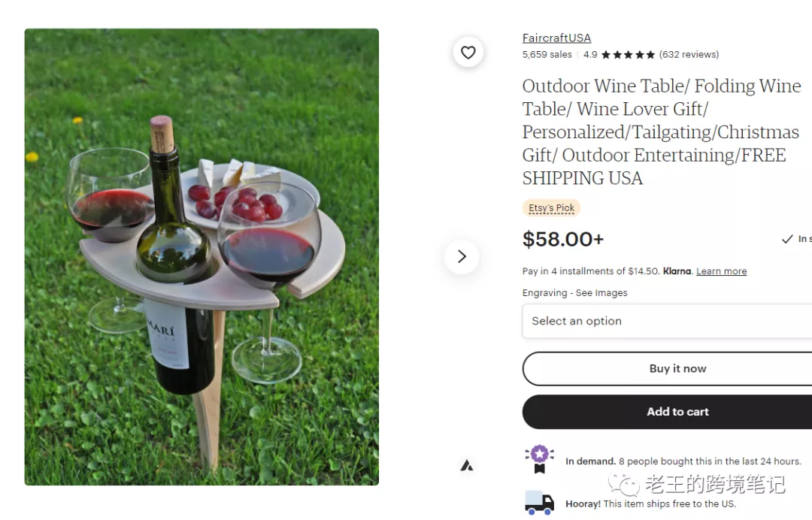Click the $58.00+ price
Screen dimensions: 812x520
562,239
